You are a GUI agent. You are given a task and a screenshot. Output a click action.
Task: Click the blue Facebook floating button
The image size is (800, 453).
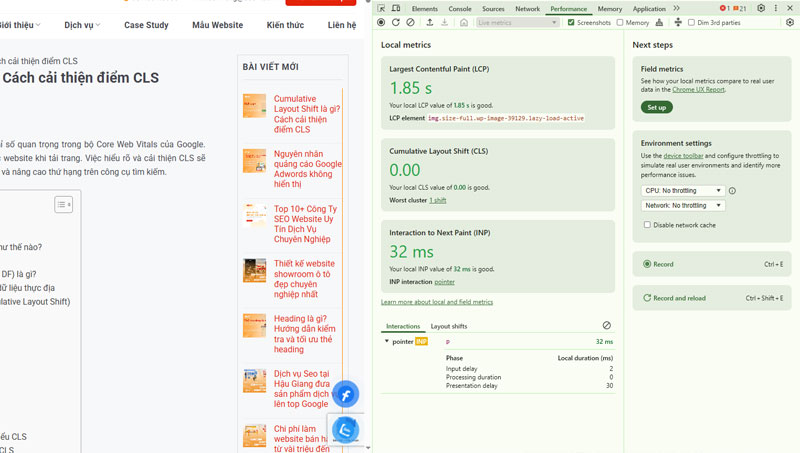pos(346,394)
